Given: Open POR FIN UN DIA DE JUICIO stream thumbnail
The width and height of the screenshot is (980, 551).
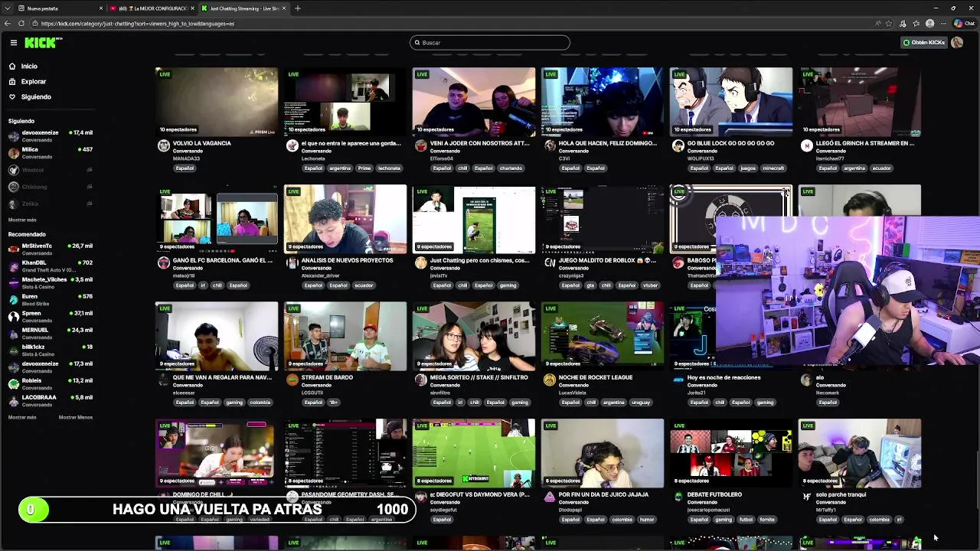Looking at the screenshot, I should [x=603, y=453].
